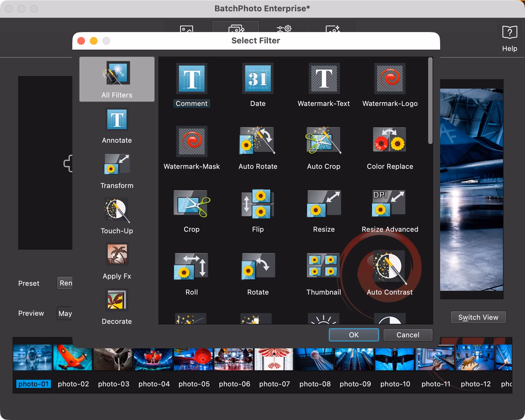Open the Preview image dropdown
Screen dimensions: 525x420
[x=65, y=313]
